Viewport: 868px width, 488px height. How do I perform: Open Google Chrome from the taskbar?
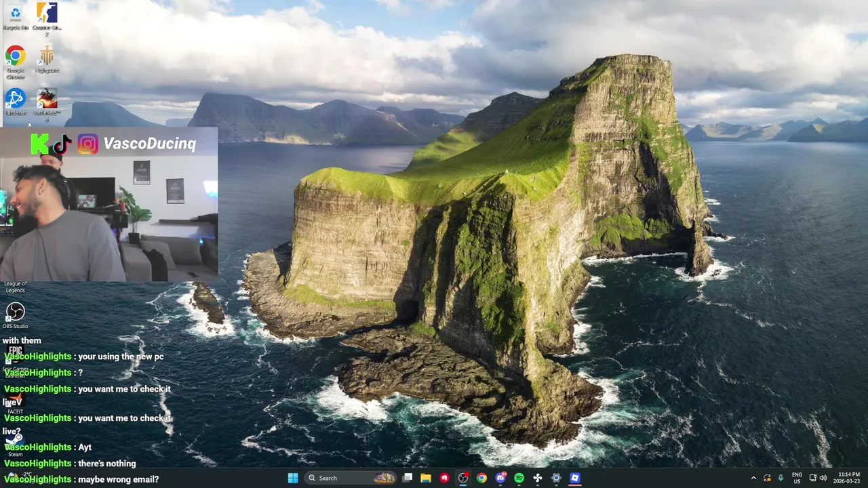(481, 478)
